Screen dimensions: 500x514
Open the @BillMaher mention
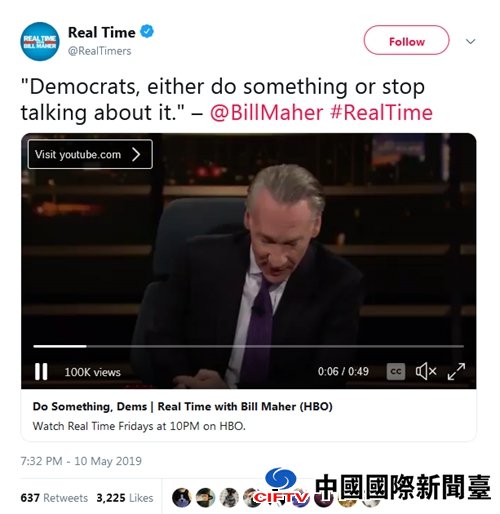(266, 112)
